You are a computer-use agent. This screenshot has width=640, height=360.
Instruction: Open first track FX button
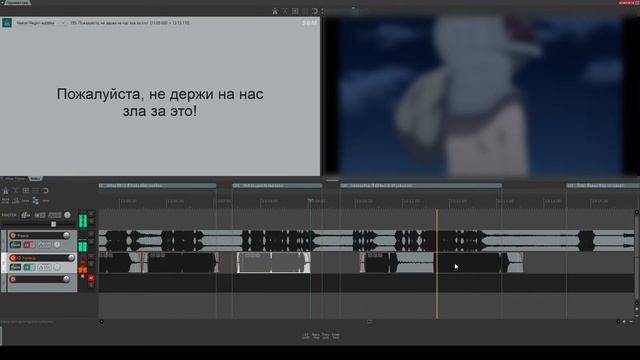[x=16, y=245]
